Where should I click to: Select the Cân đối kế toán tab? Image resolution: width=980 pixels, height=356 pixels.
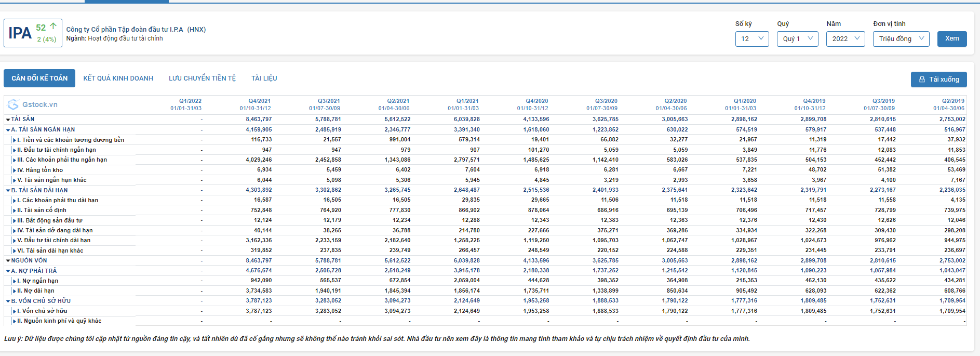(39, 78)
